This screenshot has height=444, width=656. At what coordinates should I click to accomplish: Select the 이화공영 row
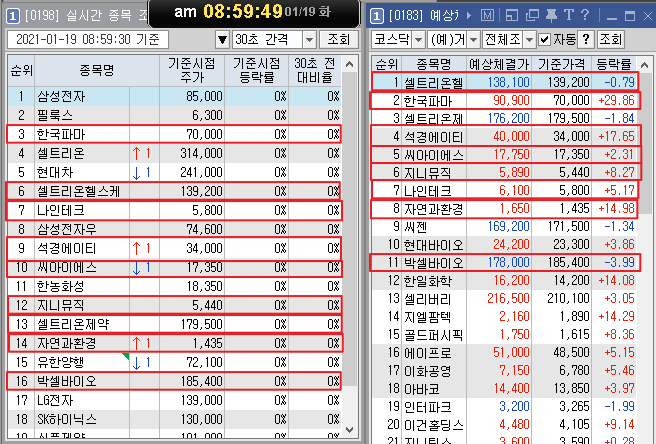click(x=505, y=371)
